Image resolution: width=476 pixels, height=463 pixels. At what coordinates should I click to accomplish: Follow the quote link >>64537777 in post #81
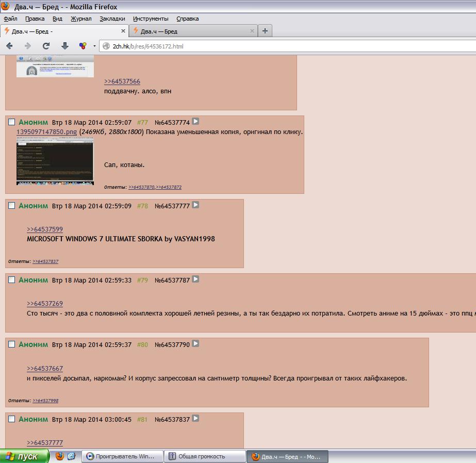click(45, 443)
